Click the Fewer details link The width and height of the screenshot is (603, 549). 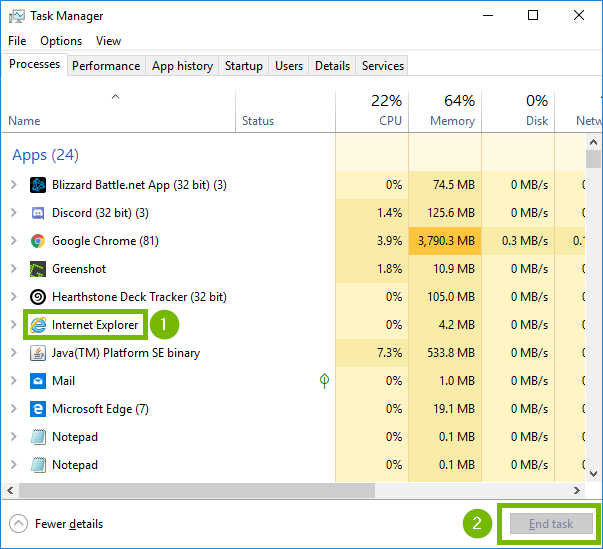69,524
